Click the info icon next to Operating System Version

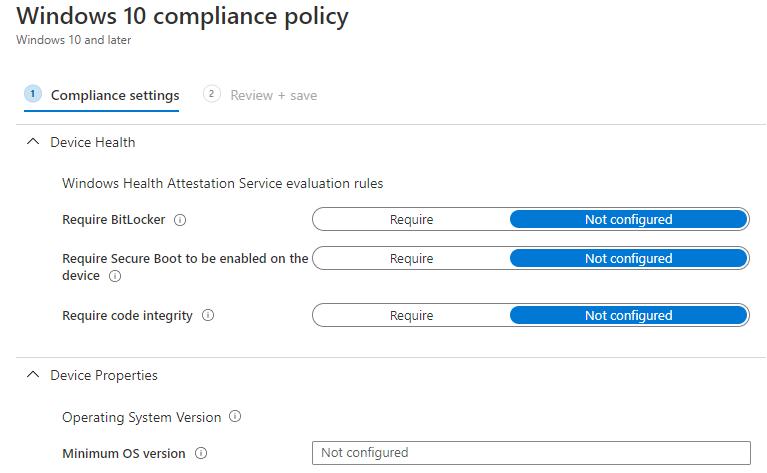234,416
